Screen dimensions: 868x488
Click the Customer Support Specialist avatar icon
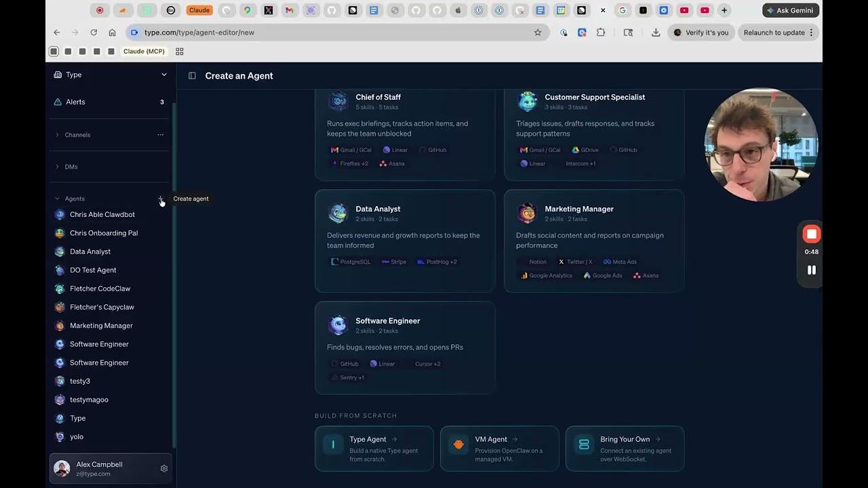click(527, 101)
